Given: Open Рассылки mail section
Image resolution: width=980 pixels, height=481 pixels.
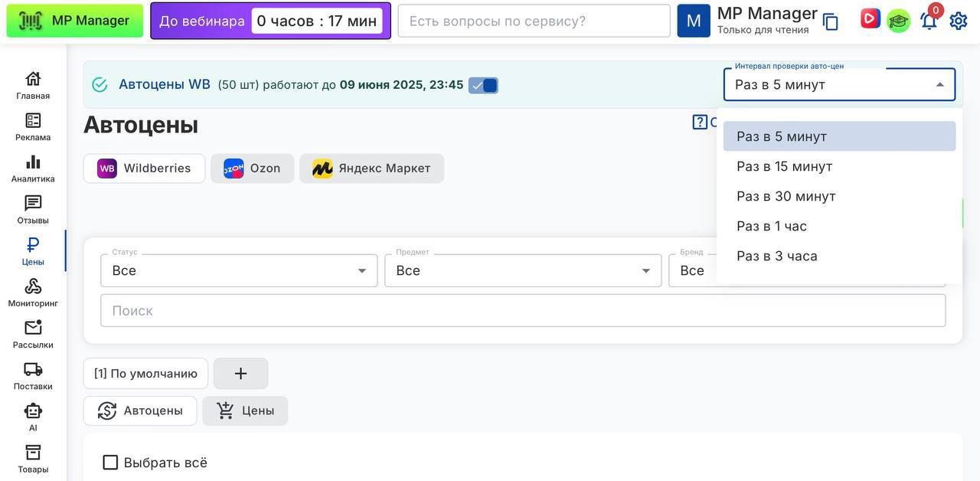Looking at the screenshot, I should pyautogui.click(x=33, y=334).
